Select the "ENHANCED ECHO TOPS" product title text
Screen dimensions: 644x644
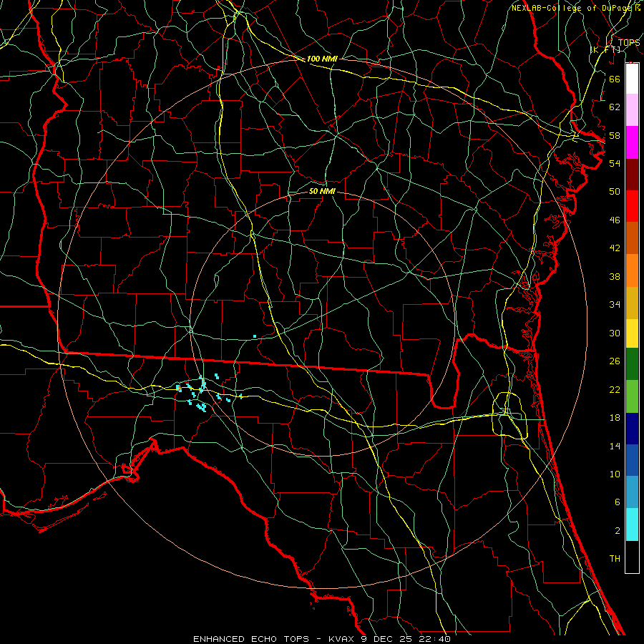[x=251, y=639]
